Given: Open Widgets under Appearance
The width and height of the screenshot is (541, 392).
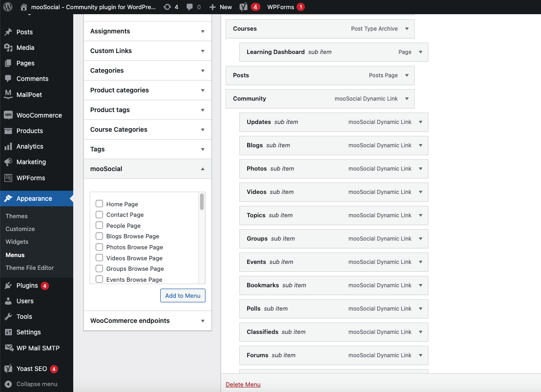Looking at the screenshot, I should click(17, 242).
